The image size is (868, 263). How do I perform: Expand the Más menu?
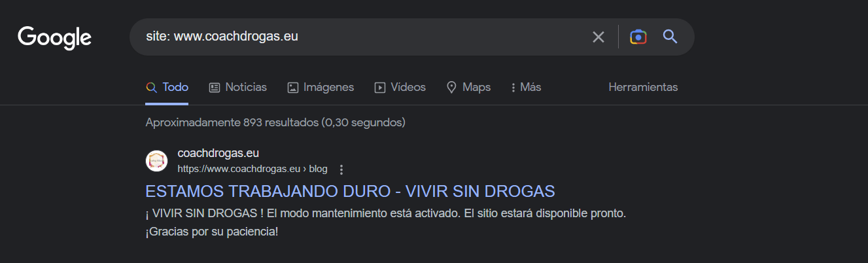pos(526,87)
